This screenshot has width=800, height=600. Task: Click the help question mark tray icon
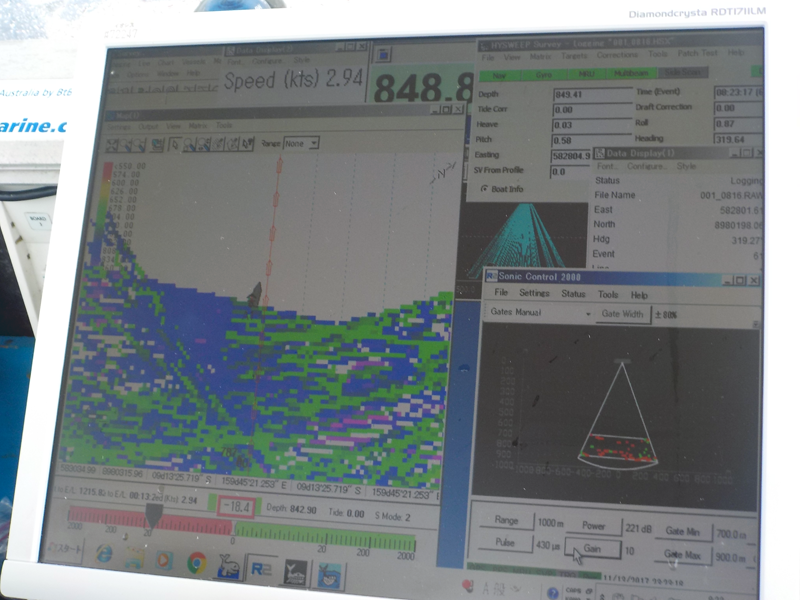pyautogui.click(x=552, y=592)
